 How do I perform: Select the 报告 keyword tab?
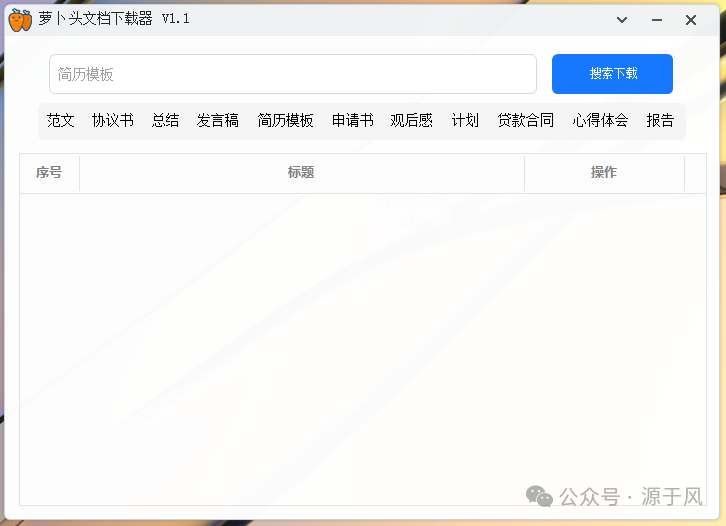(660, 120)
